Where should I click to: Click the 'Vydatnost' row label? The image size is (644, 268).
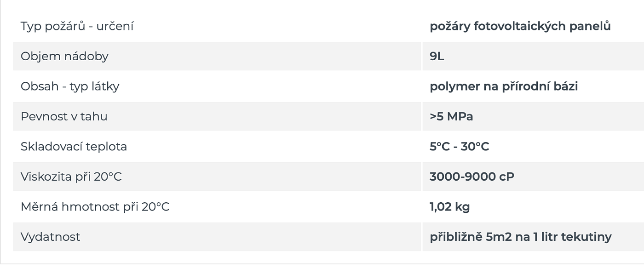tap(50, 237)
